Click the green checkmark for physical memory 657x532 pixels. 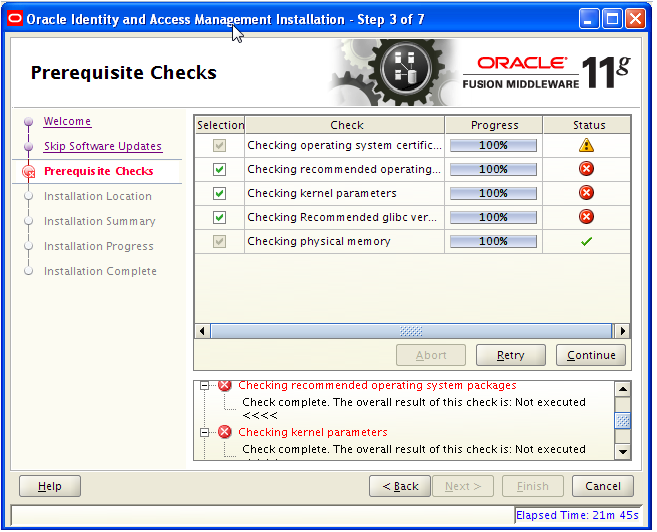click(x=586, y=241)
